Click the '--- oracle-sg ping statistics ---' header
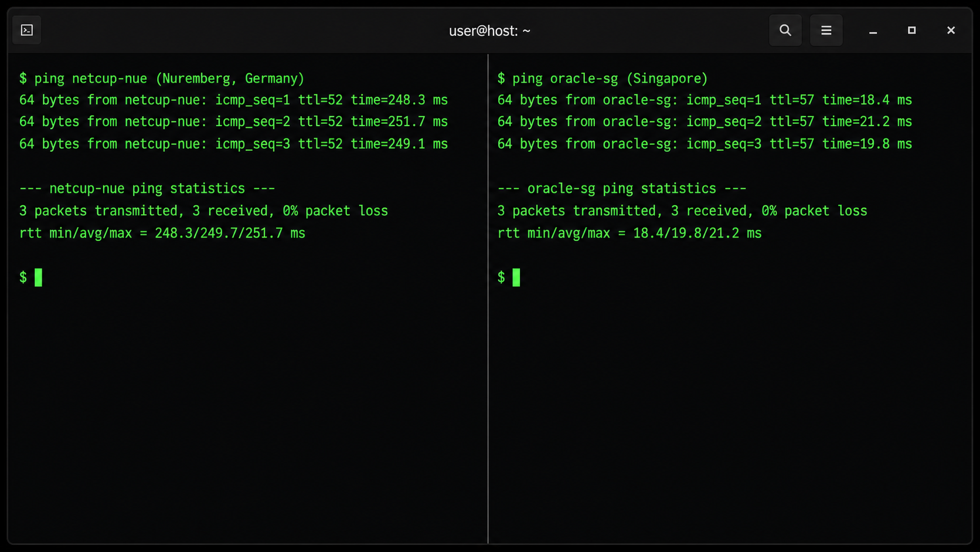980x552 pixels. (622, 189)
